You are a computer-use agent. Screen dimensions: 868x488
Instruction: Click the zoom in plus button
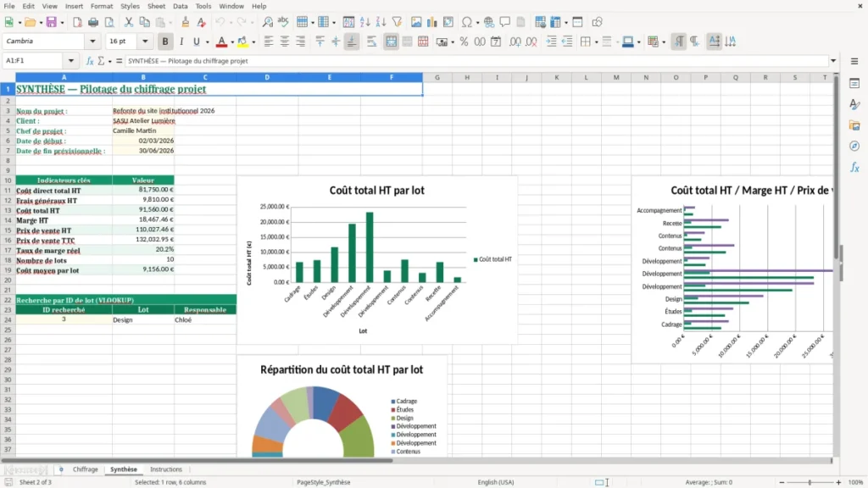tap(838, 482)
